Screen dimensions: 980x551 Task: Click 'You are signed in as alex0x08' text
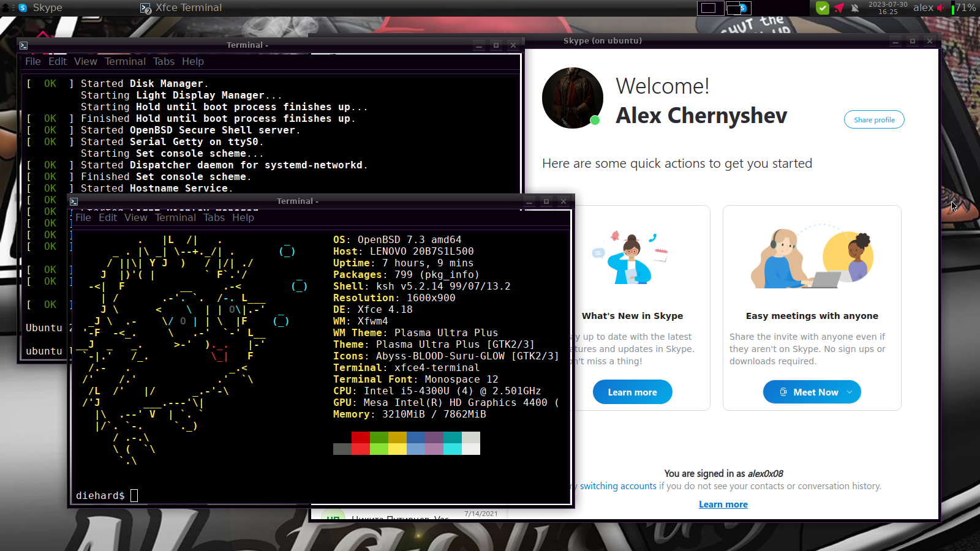[x=723, y=474]
